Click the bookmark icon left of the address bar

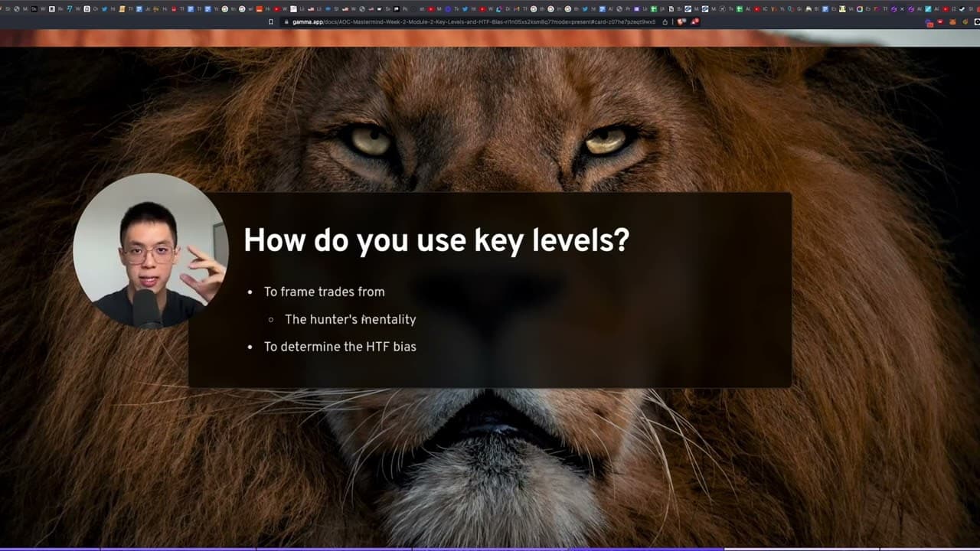tap(270, 21)
